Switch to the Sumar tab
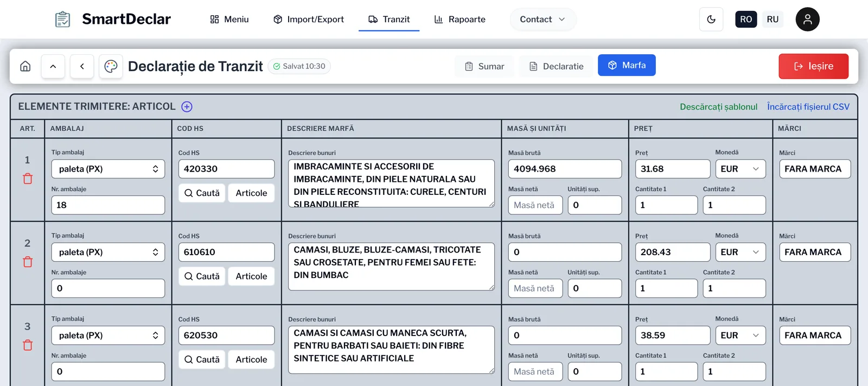The height and width of the screenshot is (386, 868). (484, 66)
